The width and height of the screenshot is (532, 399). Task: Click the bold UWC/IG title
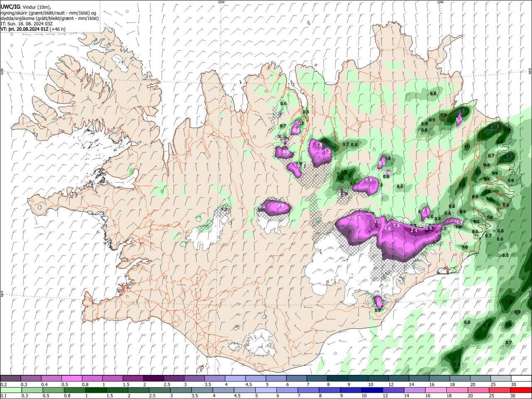(x=10, y=7)
